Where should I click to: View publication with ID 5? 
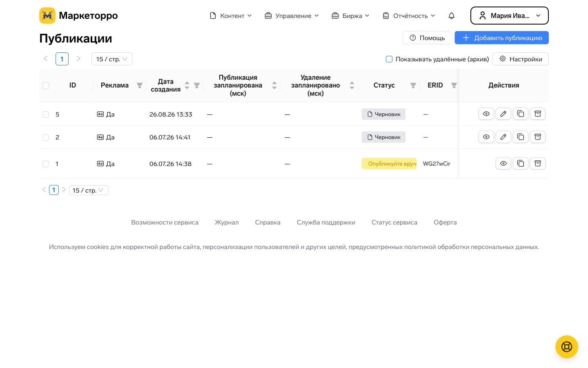[x=486, y=114]
